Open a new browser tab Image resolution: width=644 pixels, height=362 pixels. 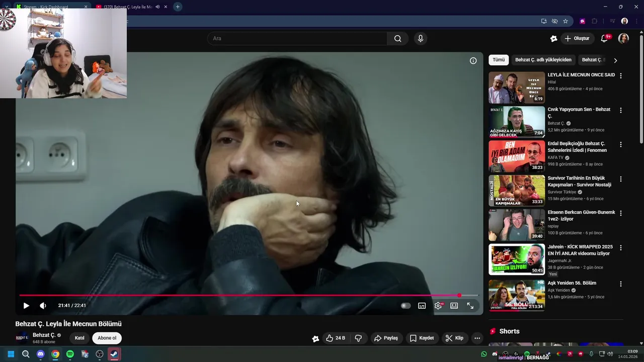coord(178,7)
